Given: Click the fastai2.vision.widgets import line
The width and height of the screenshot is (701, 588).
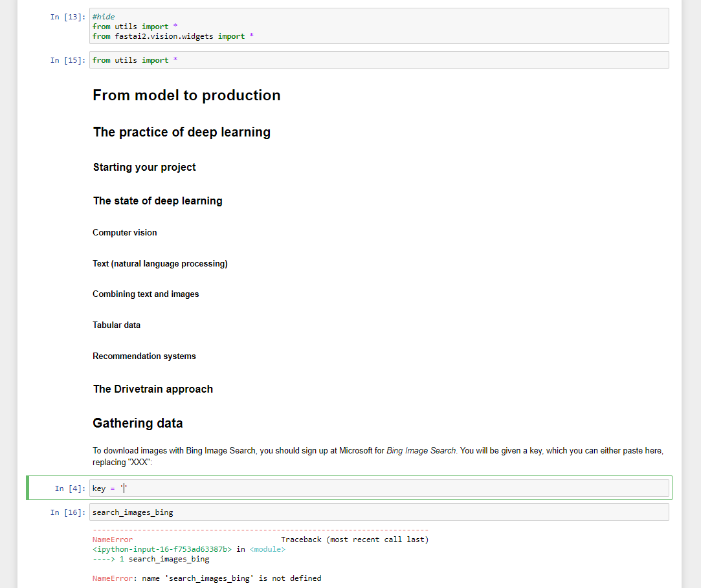Looking at the screenshot, I should [x=173, y=36].
